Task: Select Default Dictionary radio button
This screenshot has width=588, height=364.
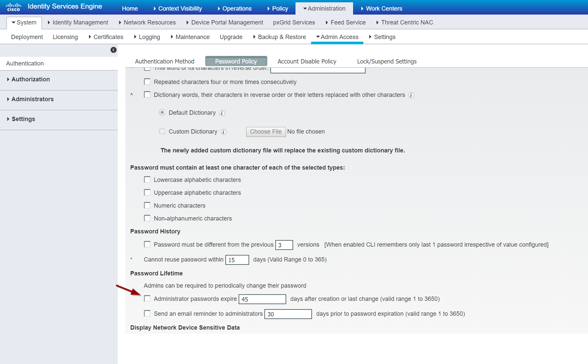Action: tap(162, 112)
